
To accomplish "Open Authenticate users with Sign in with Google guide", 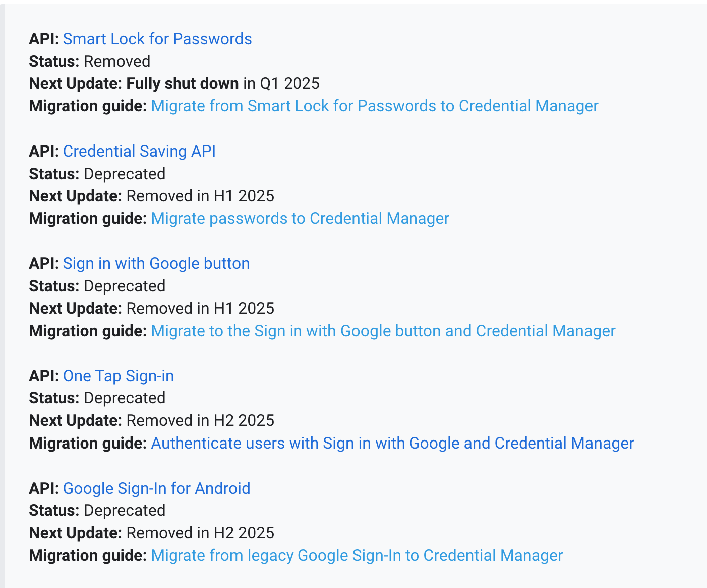I will [393, 443].
